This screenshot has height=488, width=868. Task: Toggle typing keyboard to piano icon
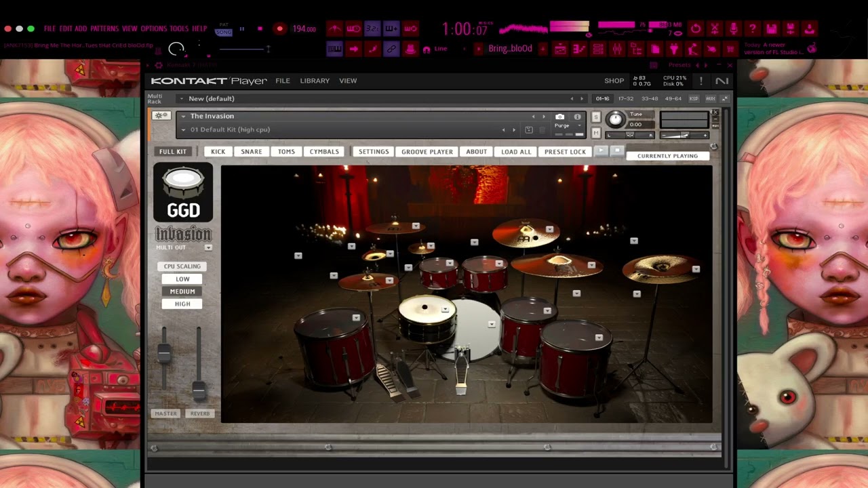pyautogui.click(x=334, y=49)
